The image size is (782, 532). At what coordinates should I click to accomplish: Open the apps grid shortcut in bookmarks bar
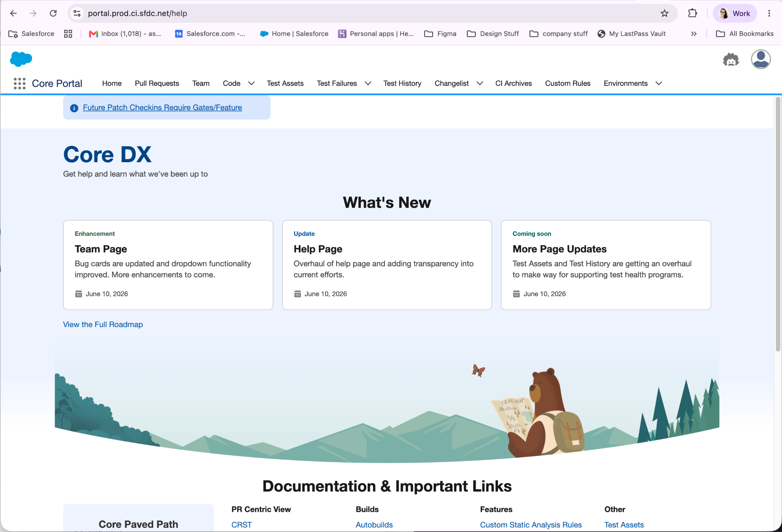pos(68,34)
